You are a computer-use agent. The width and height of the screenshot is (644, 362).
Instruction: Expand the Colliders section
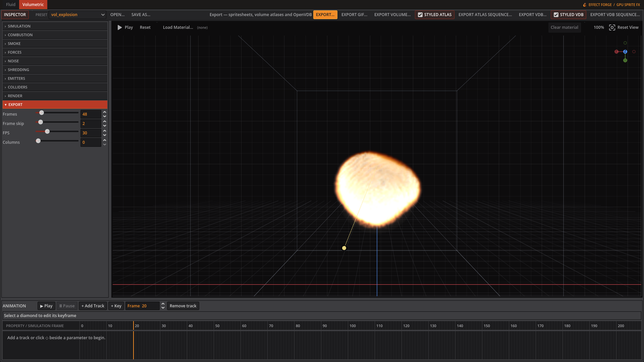[x=55, y=87]
